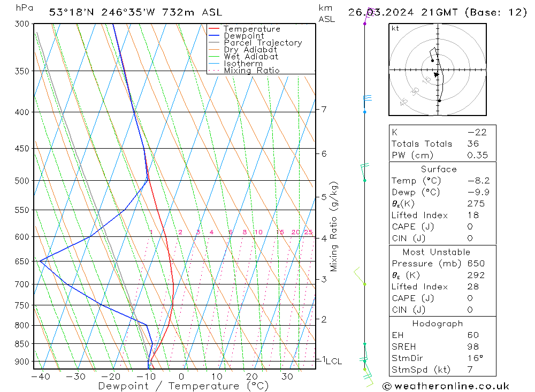This screenshot has width=535, height=392.
Task: Click the surface Dewp value -9.9
Action: click(478, 193)
